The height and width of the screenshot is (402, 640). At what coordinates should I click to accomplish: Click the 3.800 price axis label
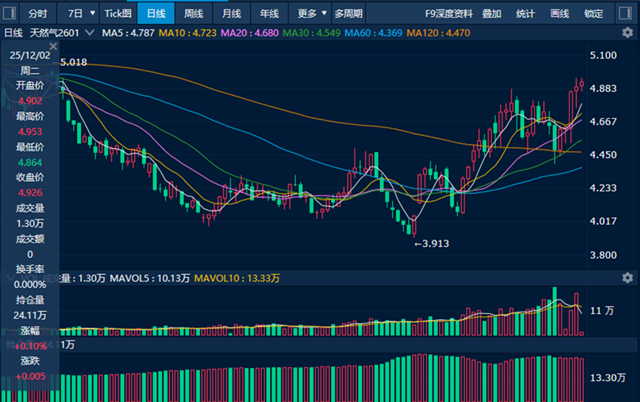point(603,255)
